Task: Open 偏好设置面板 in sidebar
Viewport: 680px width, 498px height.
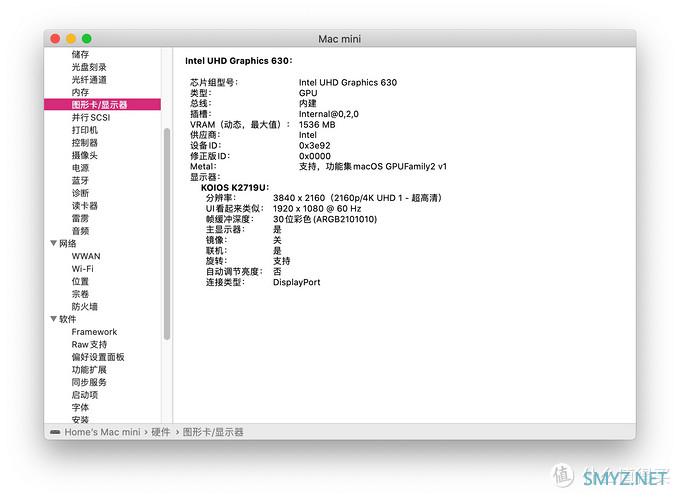Action: tap(98, 357)
